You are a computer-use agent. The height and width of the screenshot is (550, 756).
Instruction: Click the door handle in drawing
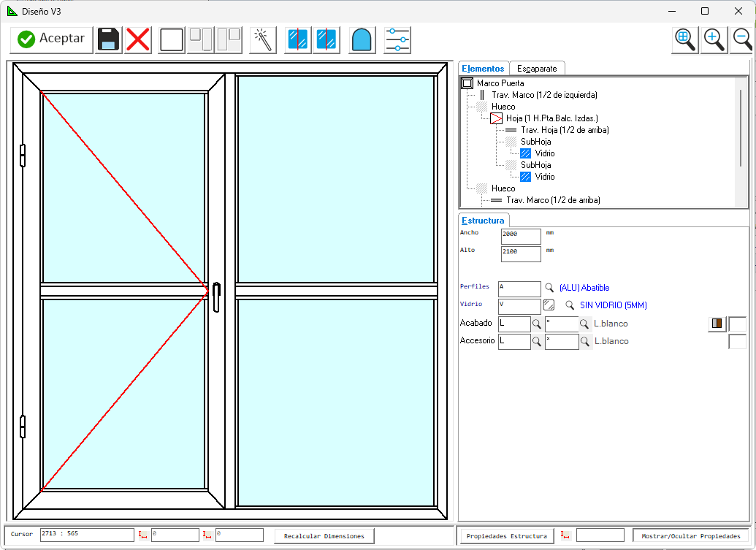216,297
